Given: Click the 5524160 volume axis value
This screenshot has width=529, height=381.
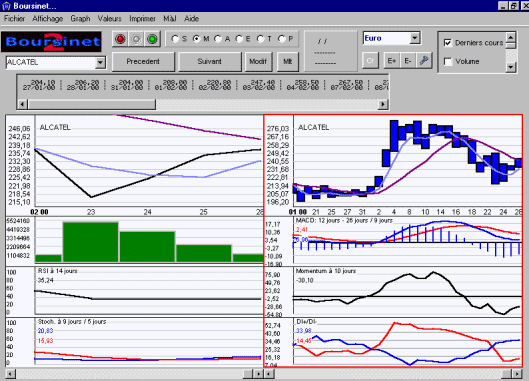Looking at the screenshot, I should click(18, 221).
